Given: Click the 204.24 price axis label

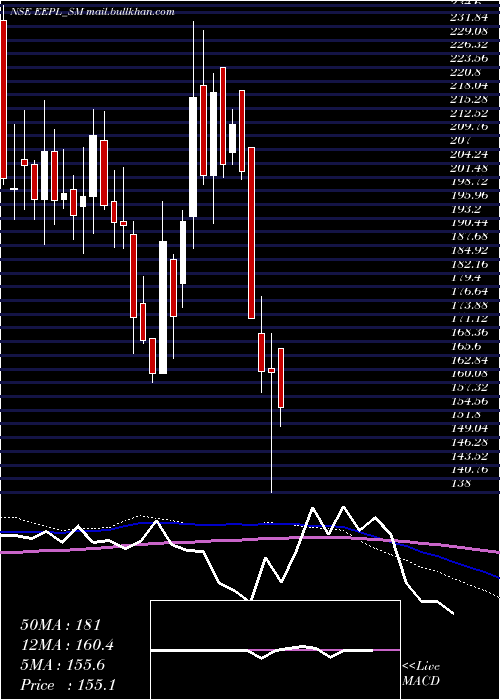Looking at the screenshot, I should pos(468,154).
